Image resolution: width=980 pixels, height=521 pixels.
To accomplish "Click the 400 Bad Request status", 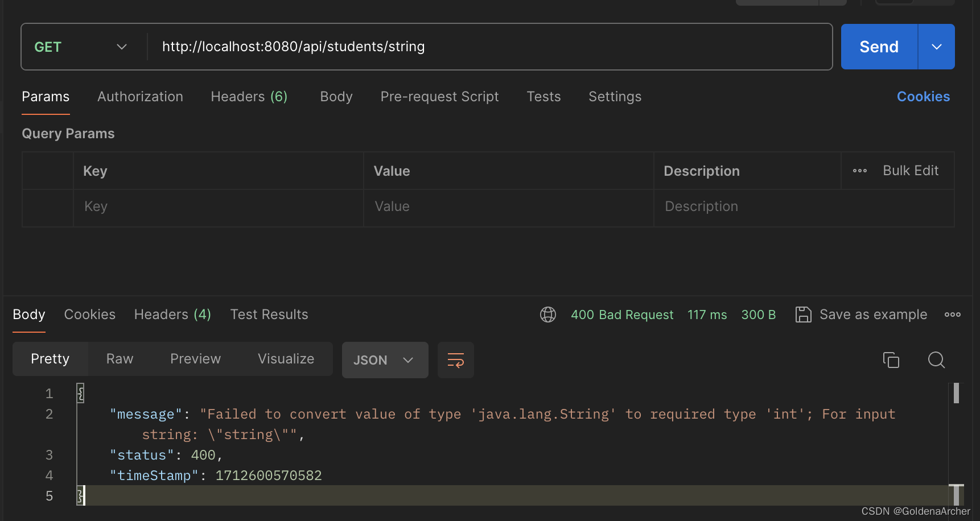I will pos(622,315).
